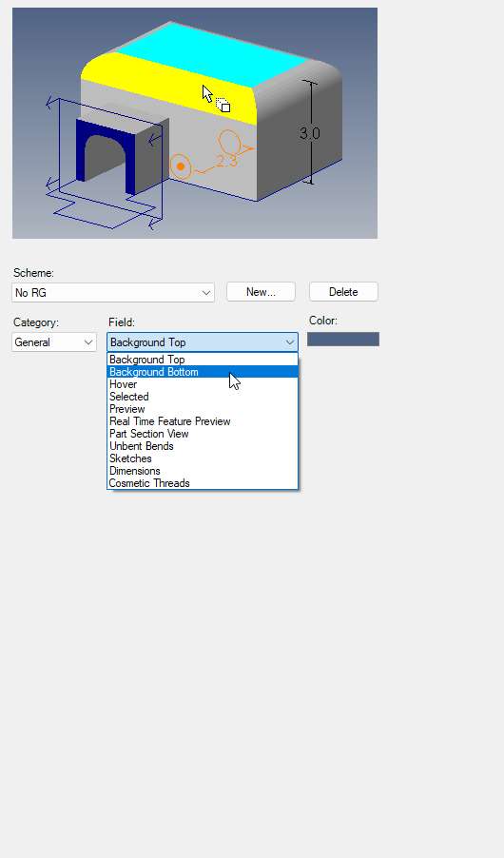This screenshot has height=858, width=504.
Task: Select the Cosmetic Threads option
Action: click(x=203, y=483)
